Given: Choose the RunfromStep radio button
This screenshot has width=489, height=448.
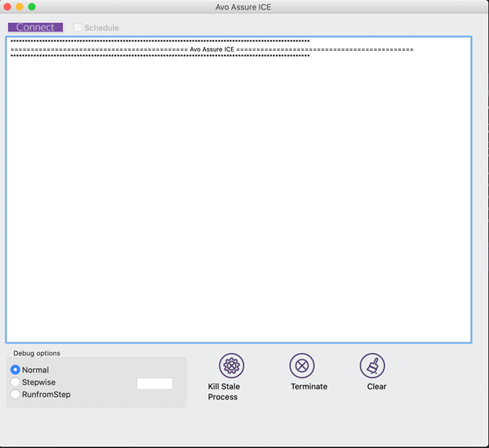Looking at the screenshot, I should (15, 394).
